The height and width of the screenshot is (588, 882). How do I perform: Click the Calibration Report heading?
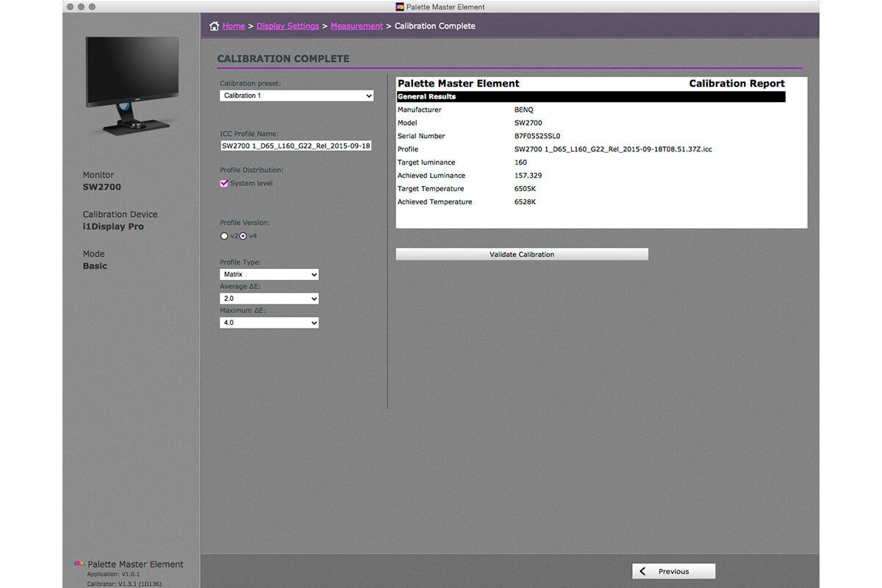[736, 84]
